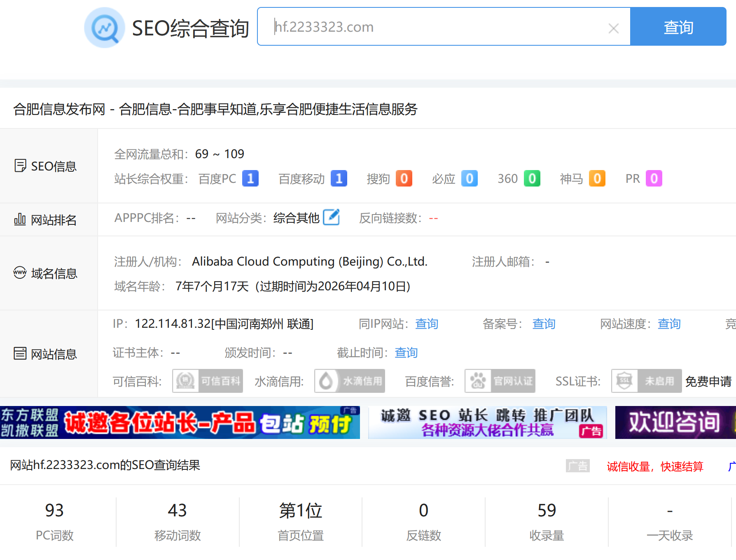Query the 备案号 record link

click(x=544, y=324)
